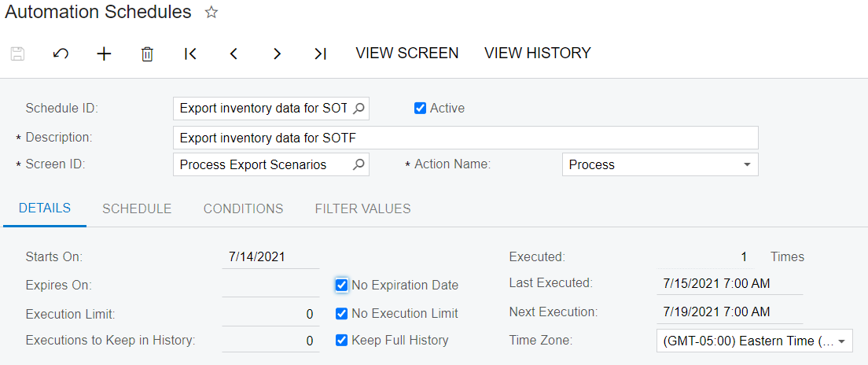The width and height of the screenshot is (868, 365).
Task: Switch to the Schedule tab
Action: click(x=137, y=208)
